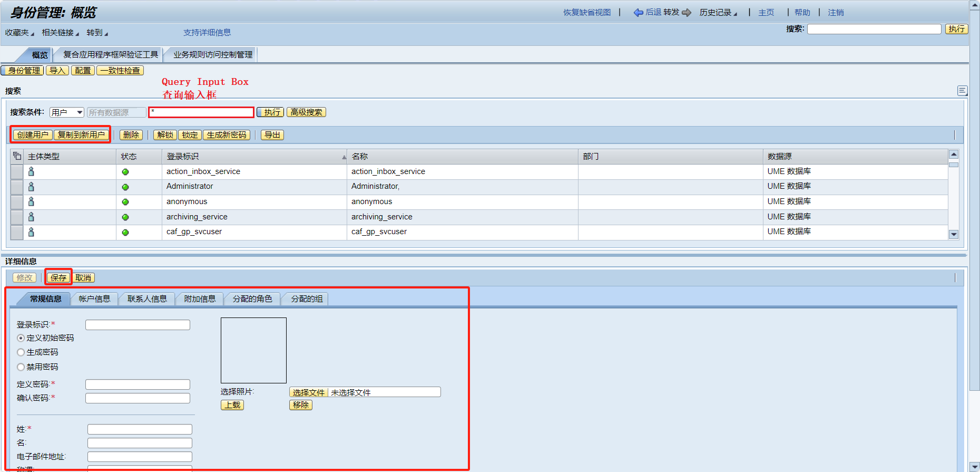Click user icon in archiving_service row
The height and width of the screenshot is (472, 980).
[x=31, y=217]
